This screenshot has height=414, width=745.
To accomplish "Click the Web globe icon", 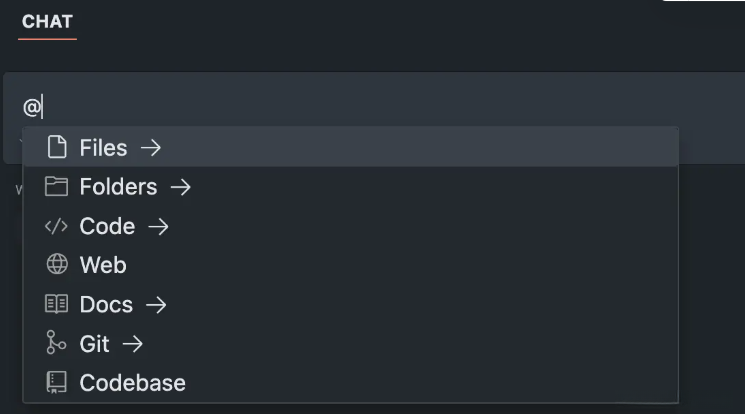I will pyautogui.click(x=57, y=265).
